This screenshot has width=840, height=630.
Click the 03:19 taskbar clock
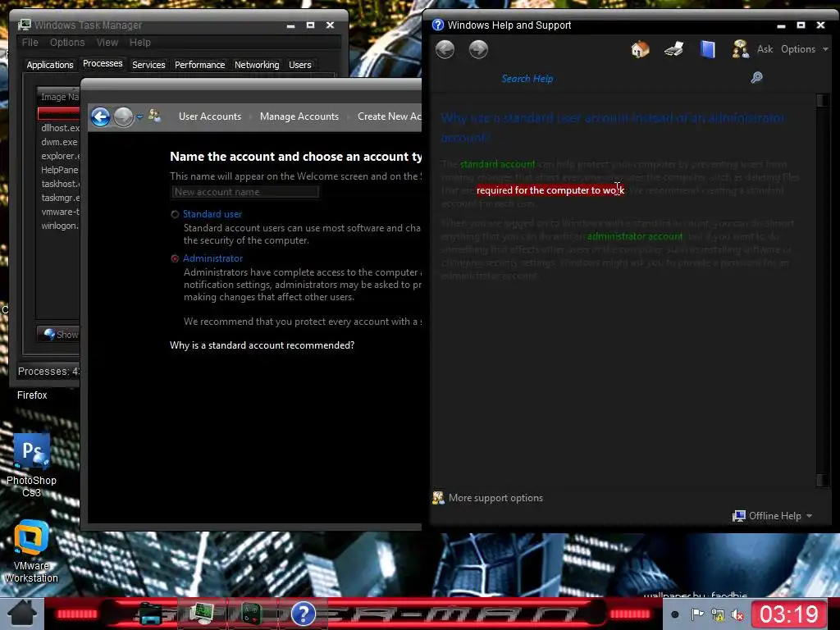coord(789,614)
